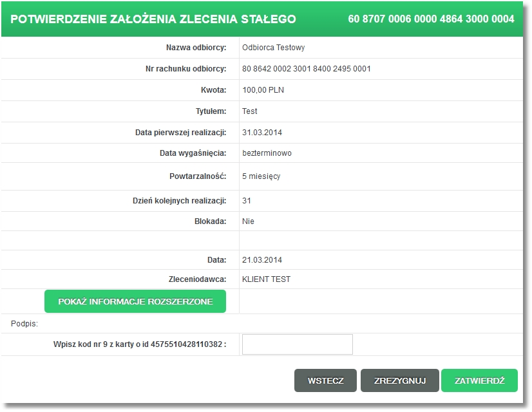This screenshot has width=532, height=412.
Task: Click the Wpisz kod nr 9 z karty label
Action: (140, 344)
